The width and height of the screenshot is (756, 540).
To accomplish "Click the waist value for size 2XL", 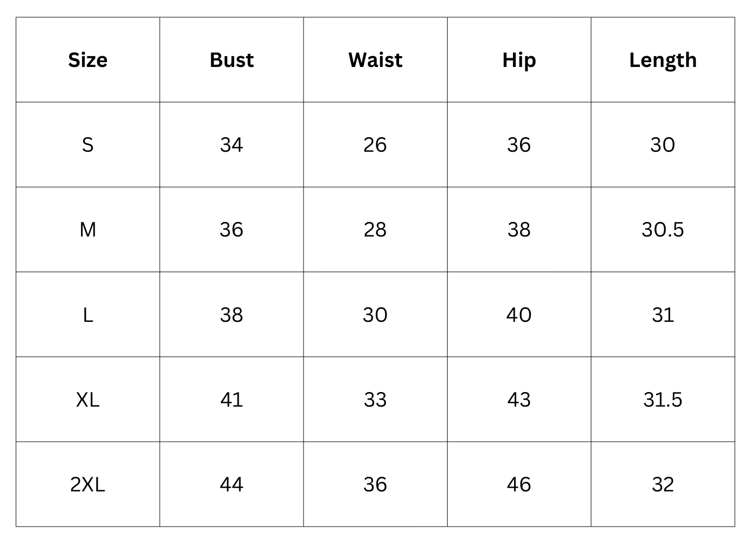I will pos(375,484).
